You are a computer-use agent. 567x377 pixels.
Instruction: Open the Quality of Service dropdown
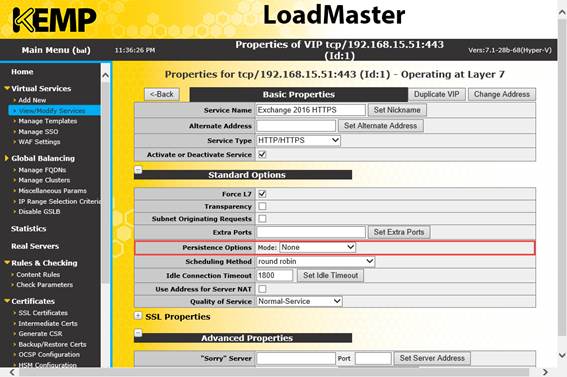(x=299, y=301)
